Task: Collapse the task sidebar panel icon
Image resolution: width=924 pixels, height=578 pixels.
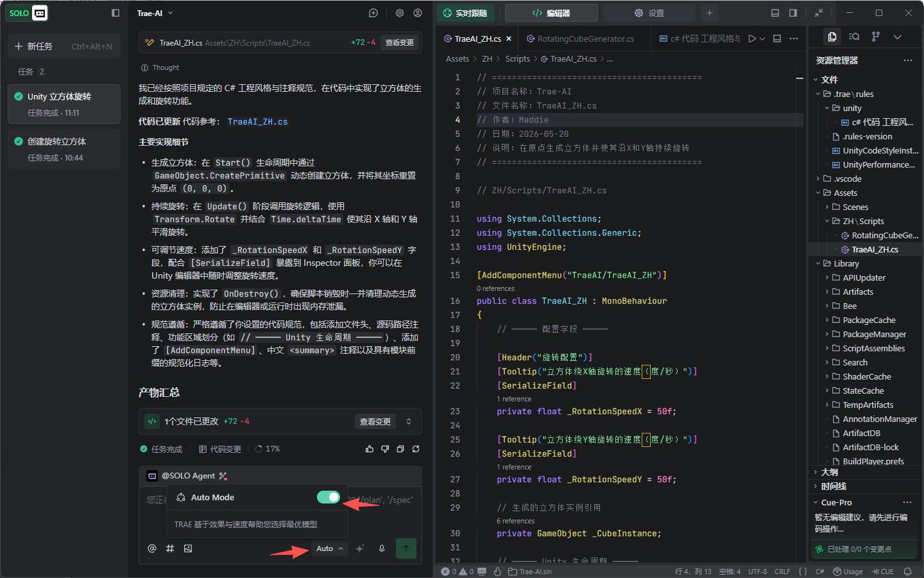Action: [116, 13]
